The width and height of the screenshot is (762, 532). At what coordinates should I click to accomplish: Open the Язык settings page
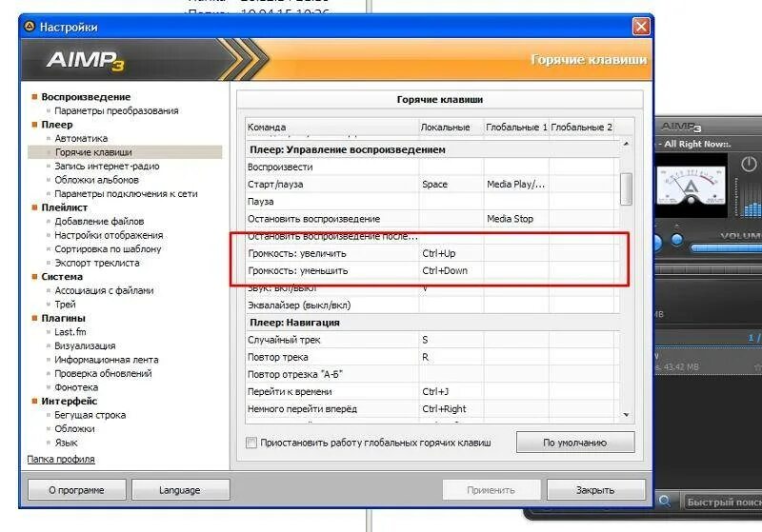[x=66, y=443]
